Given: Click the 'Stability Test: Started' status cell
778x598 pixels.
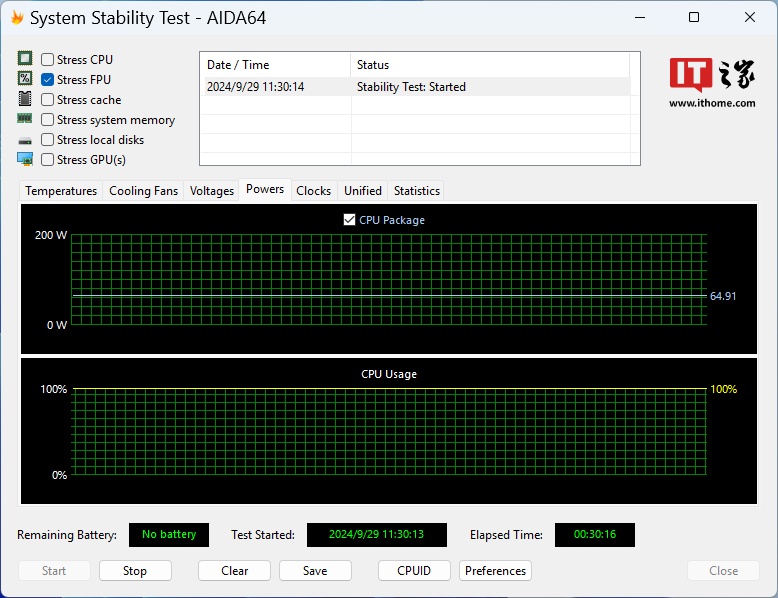Looking at the screenshot, I should click(411, 87).
